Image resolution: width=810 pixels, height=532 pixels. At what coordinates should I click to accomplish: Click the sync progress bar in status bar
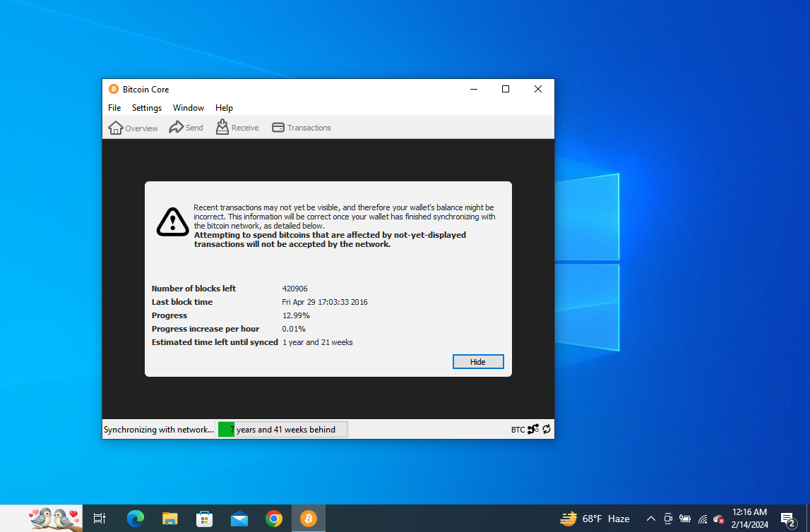(282, 429)
